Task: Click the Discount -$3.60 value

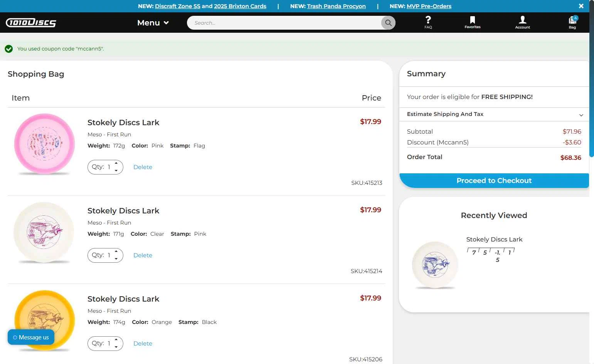Action: 572,143
